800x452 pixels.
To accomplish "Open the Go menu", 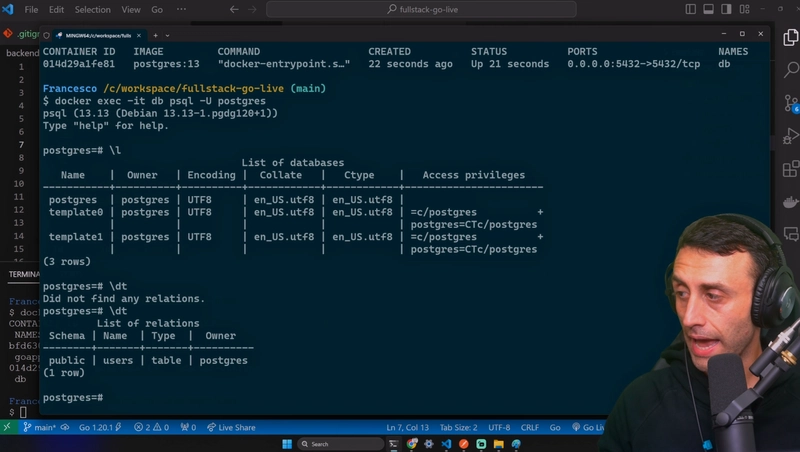I will pyautogui.click(x=157, y=10).
